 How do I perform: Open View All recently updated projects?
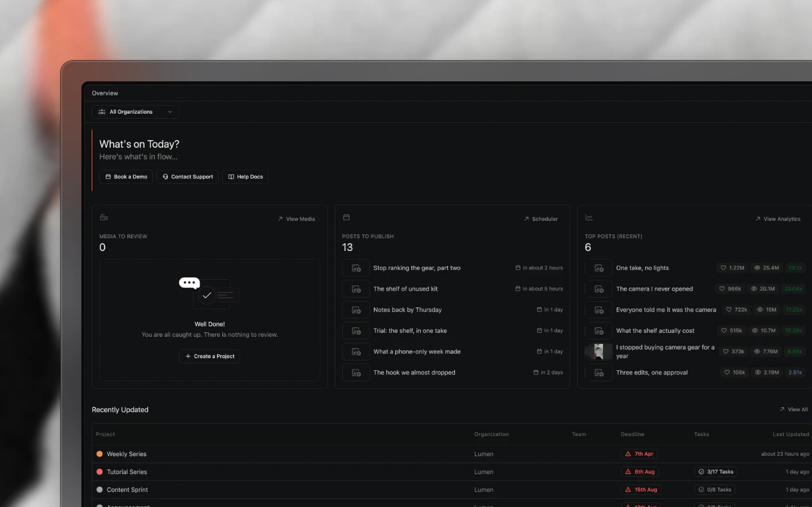[x=794, y=410]
